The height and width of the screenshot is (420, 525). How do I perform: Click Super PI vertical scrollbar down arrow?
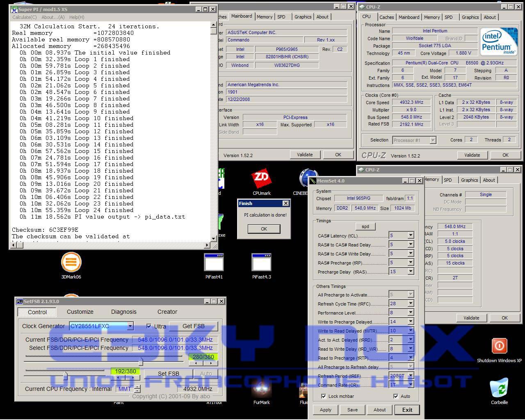click(214, 238)
